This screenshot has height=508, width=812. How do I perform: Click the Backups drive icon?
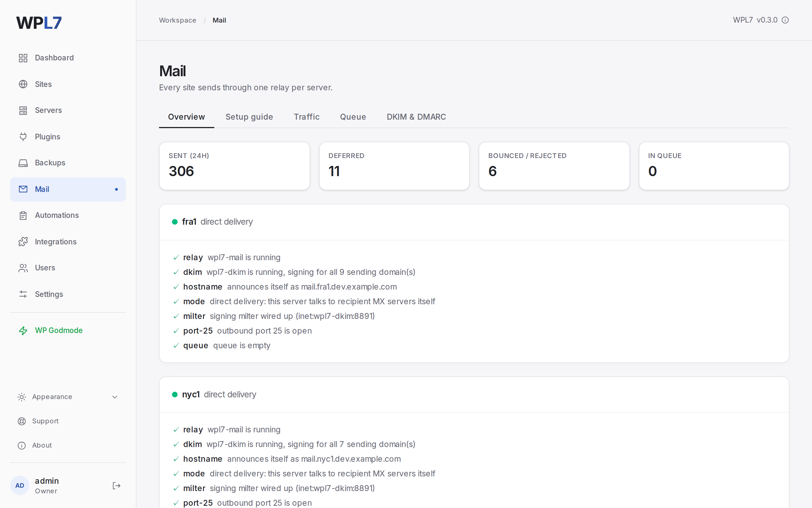point(23,163)
